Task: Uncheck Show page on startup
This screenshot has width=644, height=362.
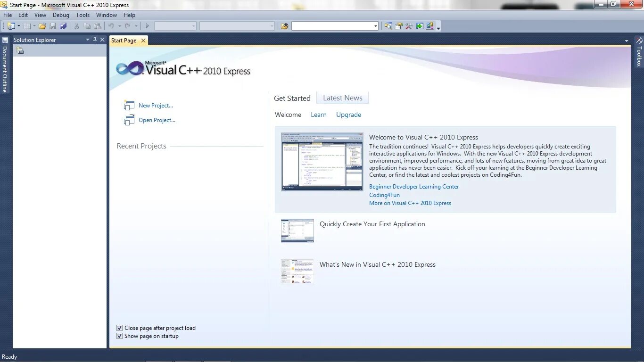Action: 119,336
